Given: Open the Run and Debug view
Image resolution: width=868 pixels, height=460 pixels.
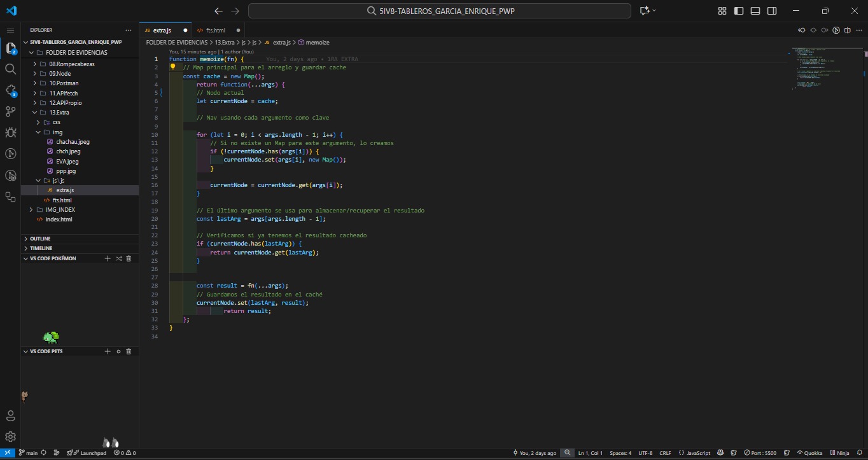Looking at the screenshot, I should coord(10,132).
